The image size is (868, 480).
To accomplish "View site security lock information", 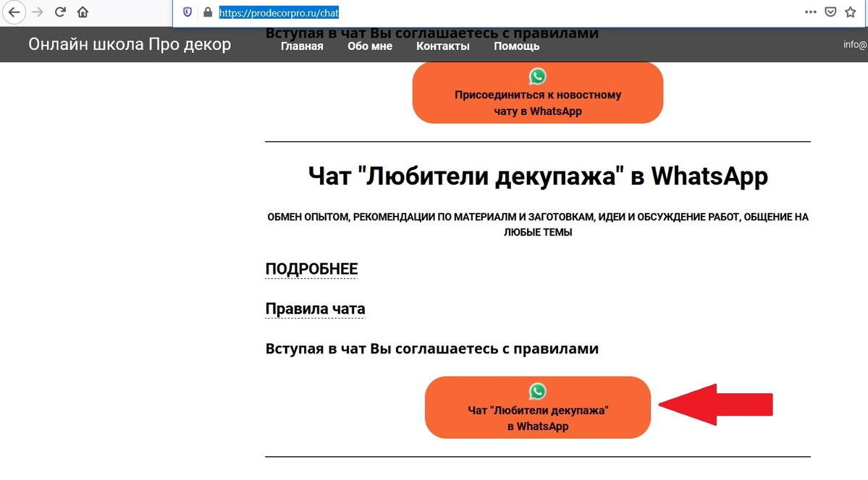I will pos(208,12).
